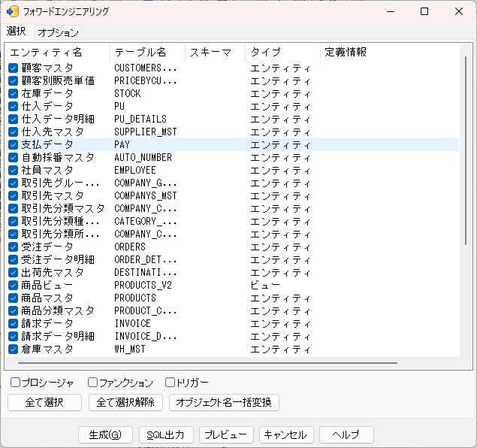The height and width of the screenshot is (448, 477).
Task: Select the 取引先分類マスタ entity name
Action: coord(63,208)
